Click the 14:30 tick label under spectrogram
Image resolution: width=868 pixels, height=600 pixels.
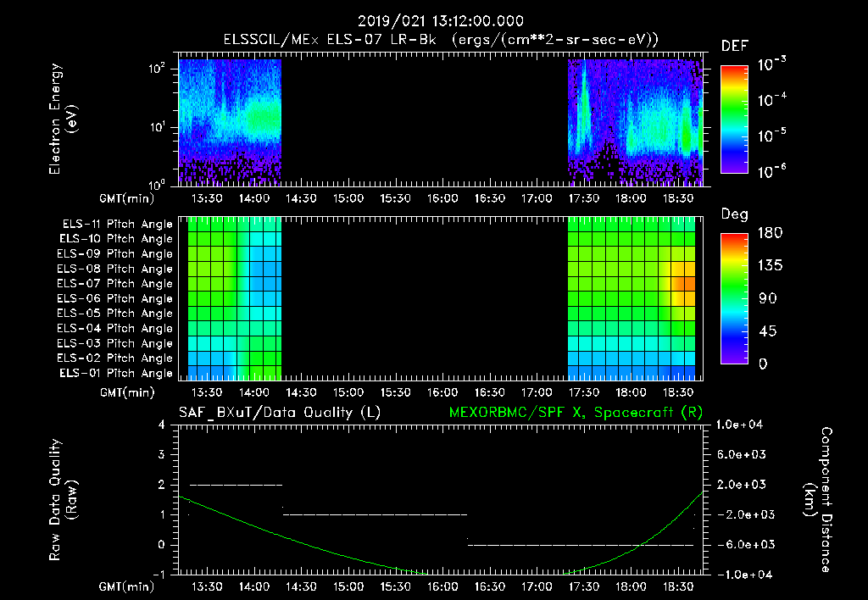click(301, 198)
